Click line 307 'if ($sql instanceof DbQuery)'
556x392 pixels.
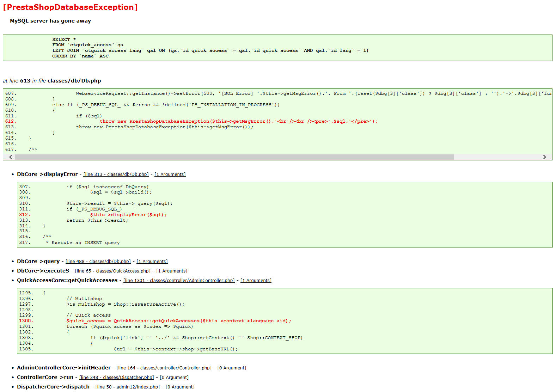click(108, 187)
